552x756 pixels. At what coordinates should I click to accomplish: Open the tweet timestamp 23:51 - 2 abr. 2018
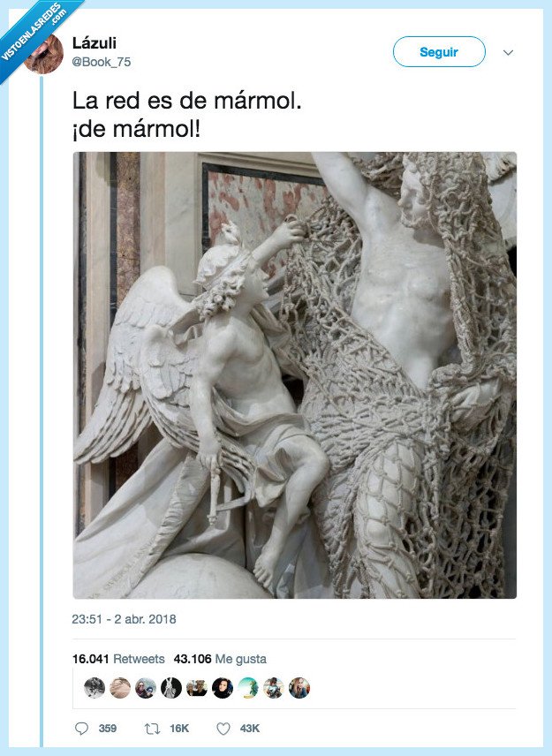(124, 619)
